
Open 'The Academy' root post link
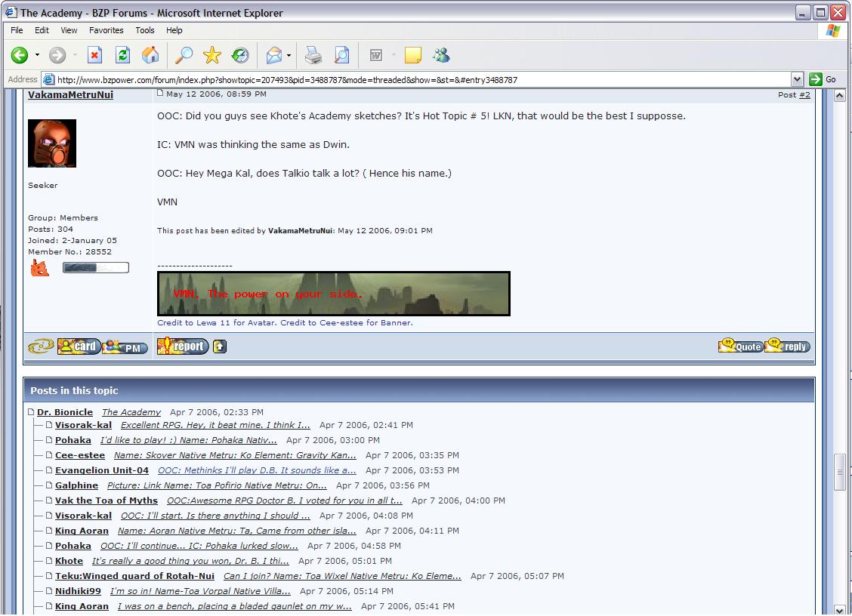tap(131, 412)
